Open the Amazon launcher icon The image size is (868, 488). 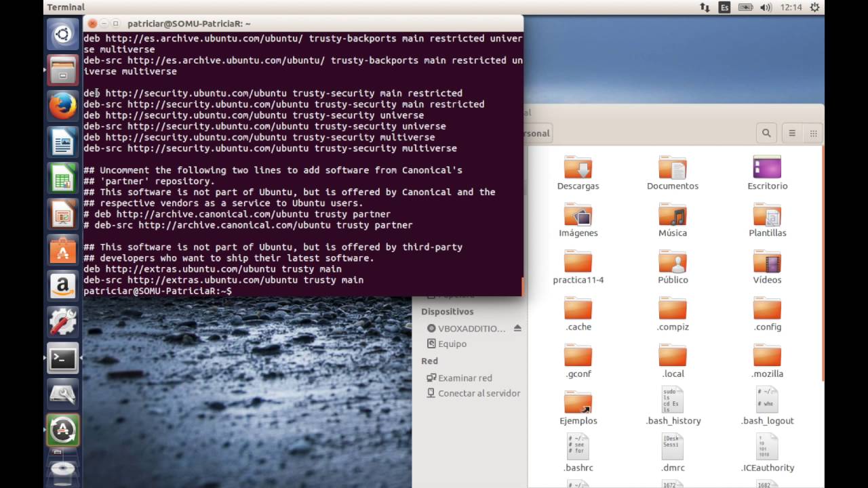(62, 287)
